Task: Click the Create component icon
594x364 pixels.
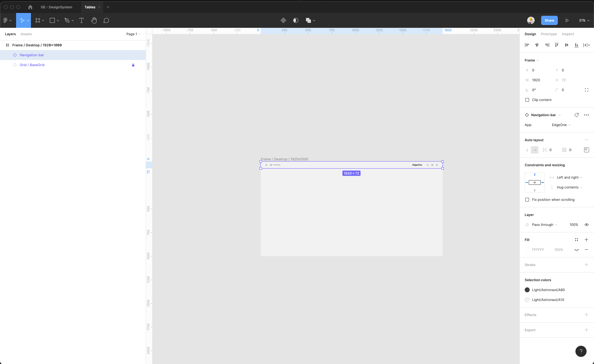Action: click(283, 20)
